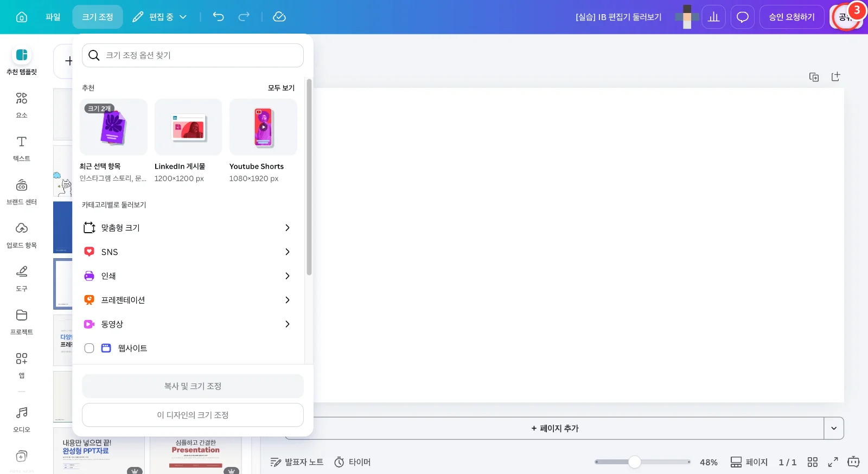Select the LinkedIn 게시물 size thumbnail
Image resolution: width=868 pixels, height=474 pixels.
pyautogui.click(x=188, y=127)
